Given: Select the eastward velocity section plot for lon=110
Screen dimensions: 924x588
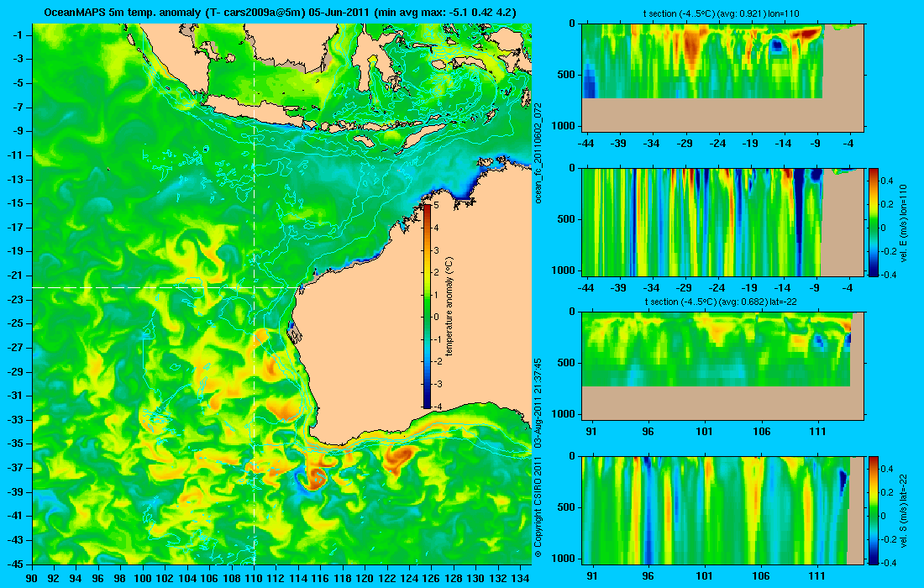Looking at the screenshot, I should tap(722, 222).
